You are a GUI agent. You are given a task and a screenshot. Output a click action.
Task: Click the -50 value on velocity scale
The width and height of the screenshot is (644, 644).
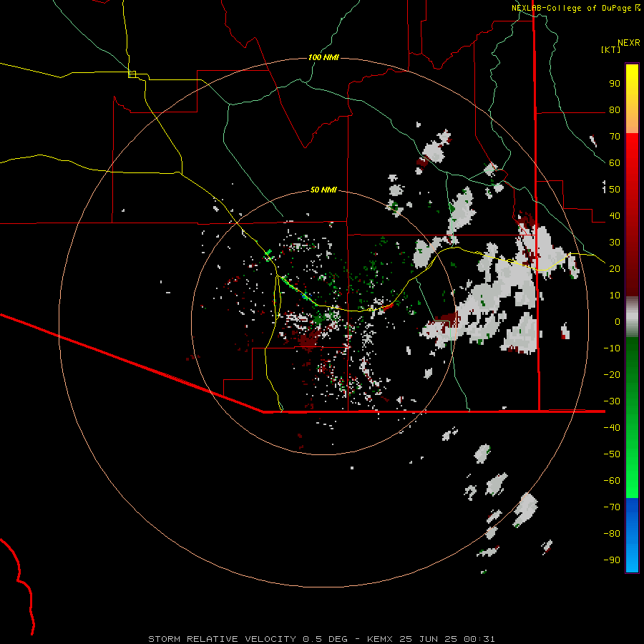pos(612,454)
